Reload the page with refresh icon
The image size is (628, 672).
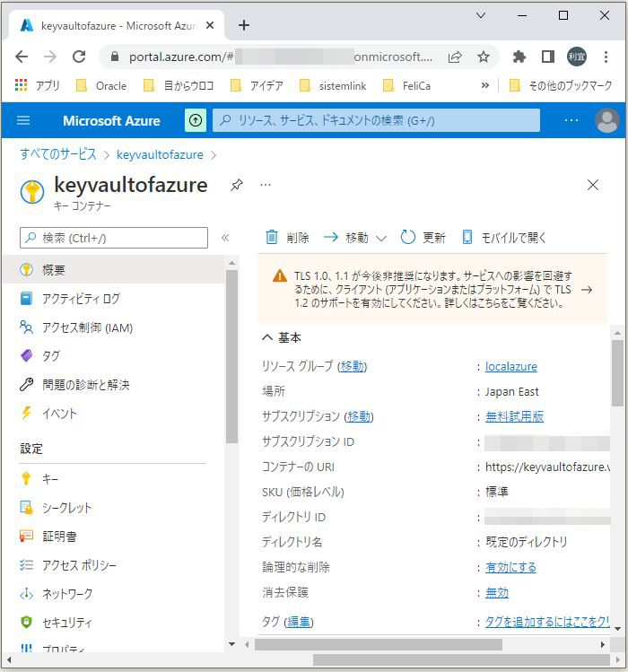(79, 57)
